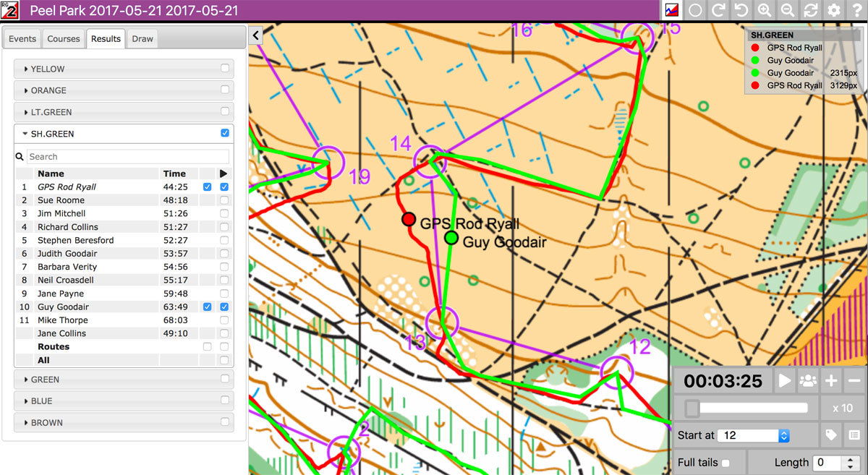The height and width of the screenshot is (475, 868).
Task: Open the Start at control dropdown
Action: [754, 435]
